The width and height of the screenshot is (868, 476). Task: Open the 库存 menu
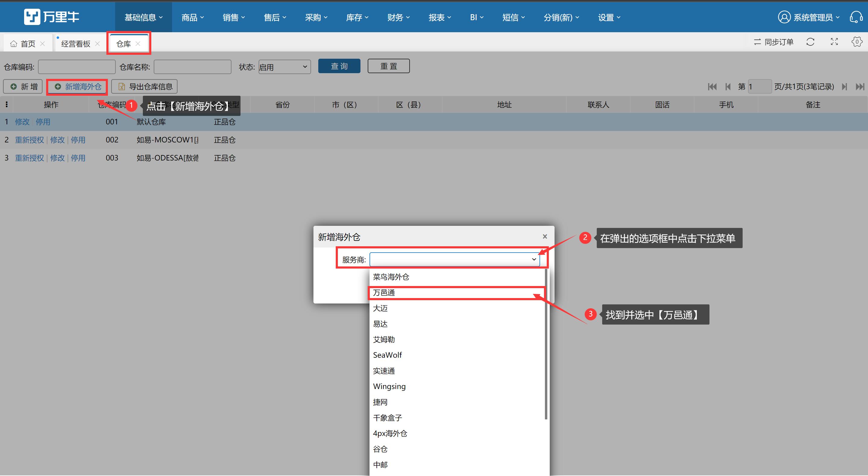(x=357, y=17)
